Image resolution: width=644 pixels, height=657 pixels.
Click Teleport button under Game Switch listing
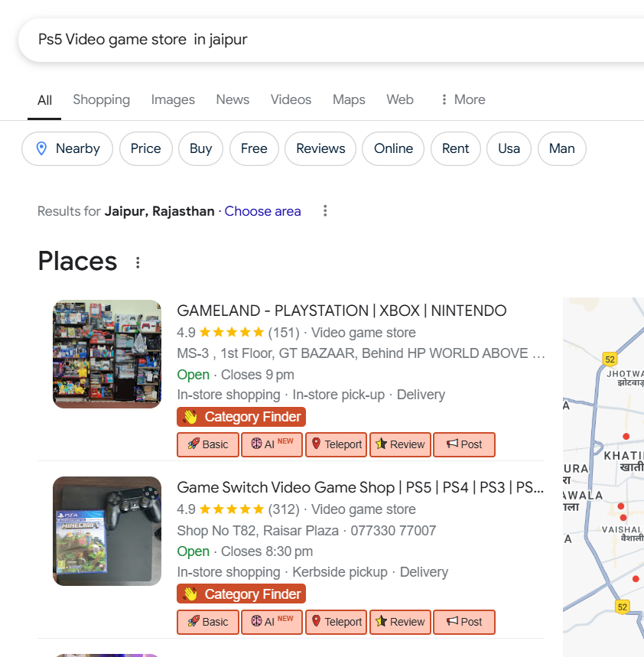[x=337, y=622]
